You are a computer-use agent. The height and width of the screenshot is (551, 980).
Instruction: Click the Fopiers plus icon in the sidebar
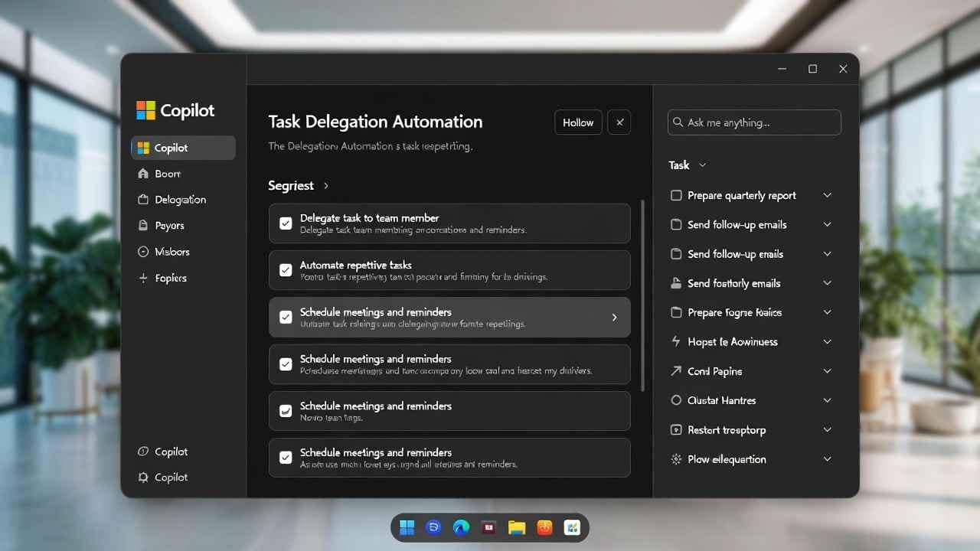click(x=144, y=278)
